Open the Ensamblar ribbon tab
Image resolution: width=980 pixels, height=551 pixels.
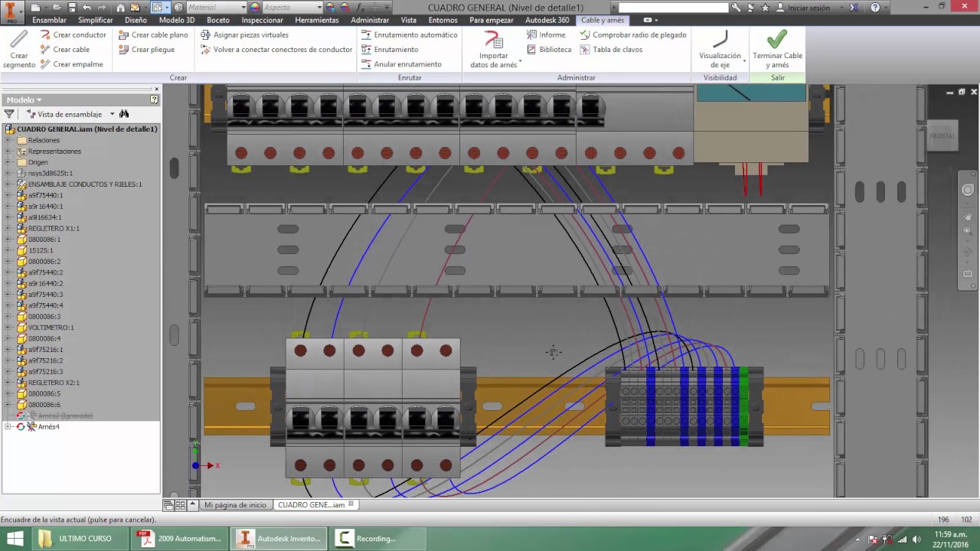tap(49, 20)
